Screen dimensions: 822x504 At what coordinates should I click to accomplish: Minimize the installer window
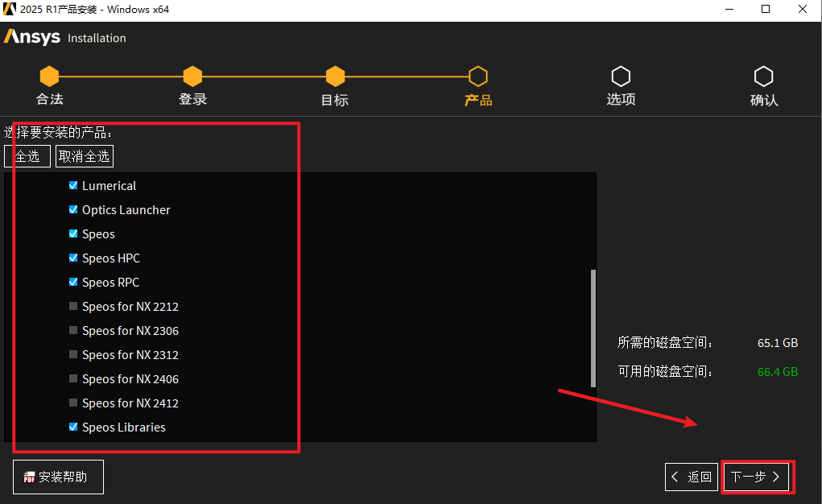coord(729,9)
